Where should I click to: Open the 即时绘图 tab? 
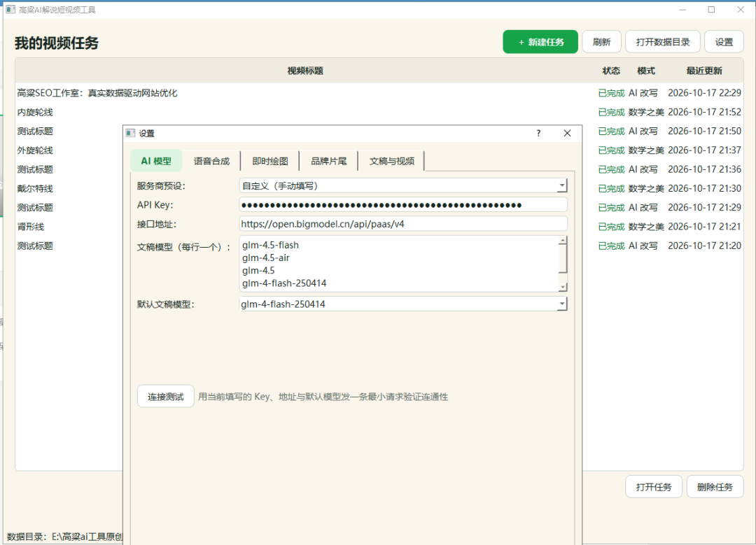point(270,161)
